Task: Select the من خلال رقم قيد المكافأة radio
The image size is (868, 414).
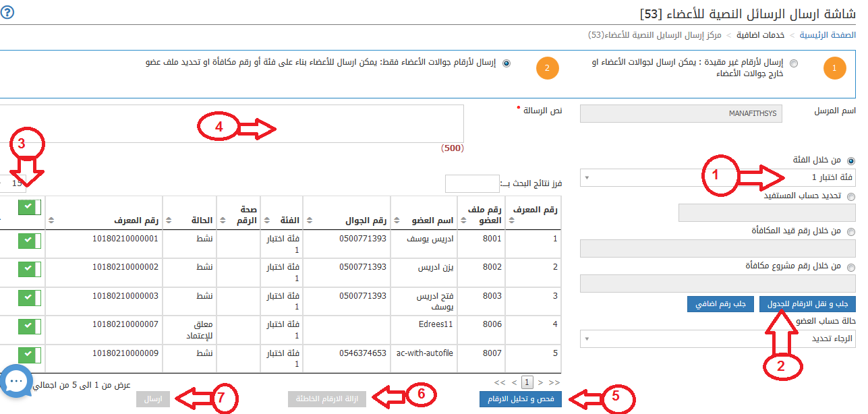Action: (850, 231)
